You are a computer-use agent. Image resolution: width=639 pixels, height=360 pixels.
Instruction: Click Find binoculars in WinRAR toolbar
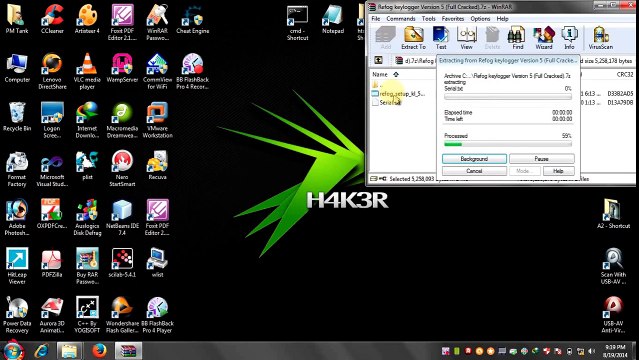(518, 38)
